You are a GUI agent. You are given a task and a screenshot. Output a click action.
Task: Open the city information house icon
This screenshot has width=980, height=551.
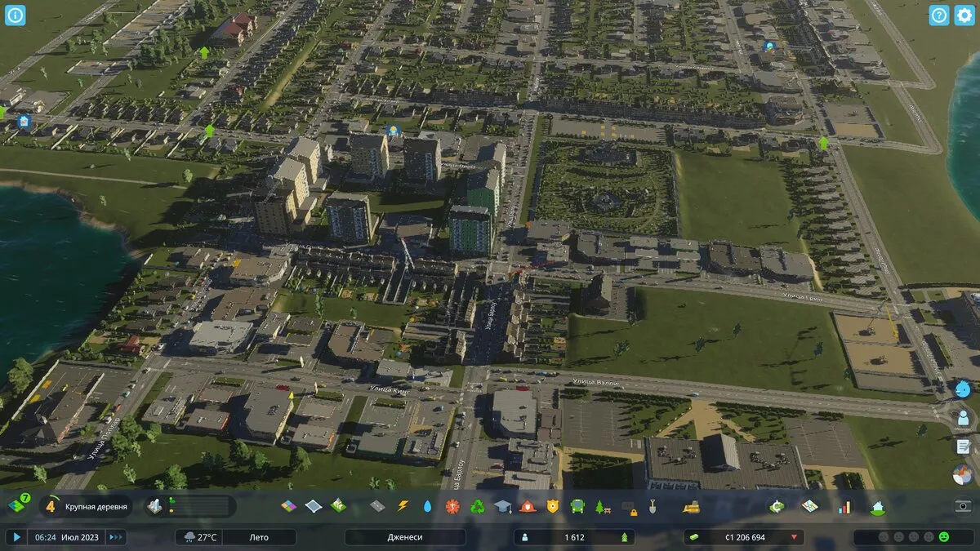tap(877, 506)
